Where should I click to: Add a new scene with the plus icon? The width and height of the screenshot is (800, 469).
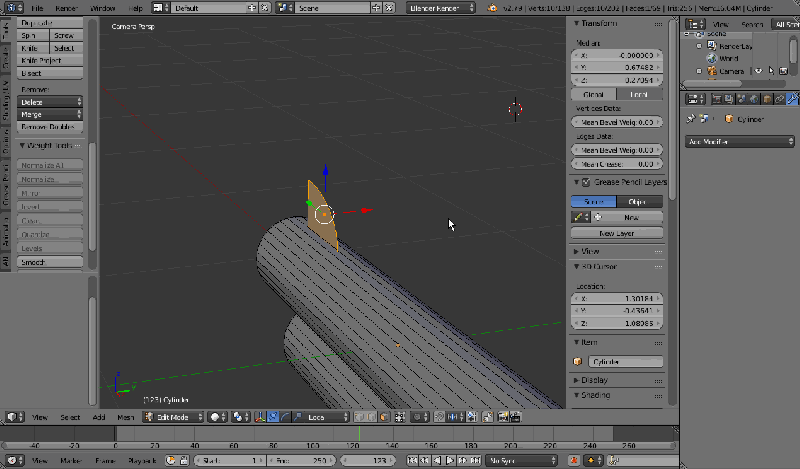click(x=376, y=8)
